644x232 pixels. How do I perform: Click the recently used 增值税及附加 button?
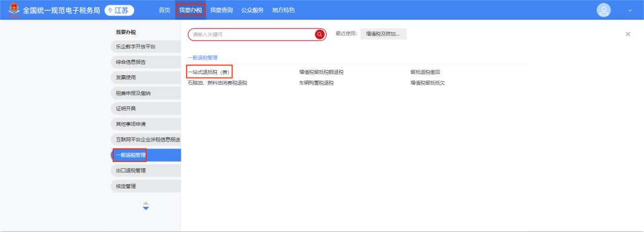click(383, 34)
